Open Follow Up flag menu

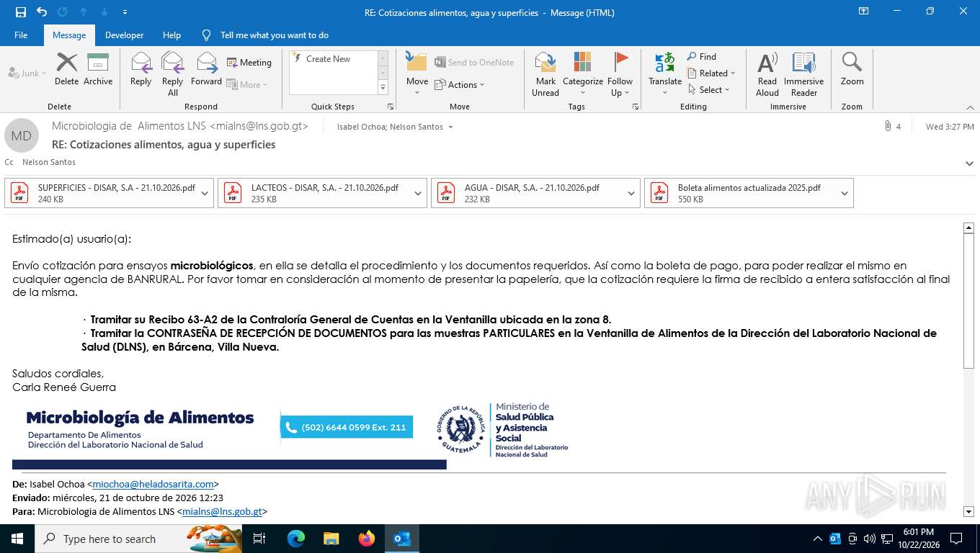(620, 73)
